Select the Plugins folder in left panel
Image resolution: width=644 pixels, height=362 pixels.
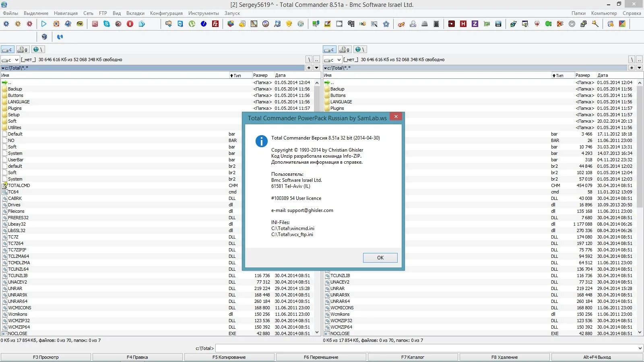click(x=15, y=108)
